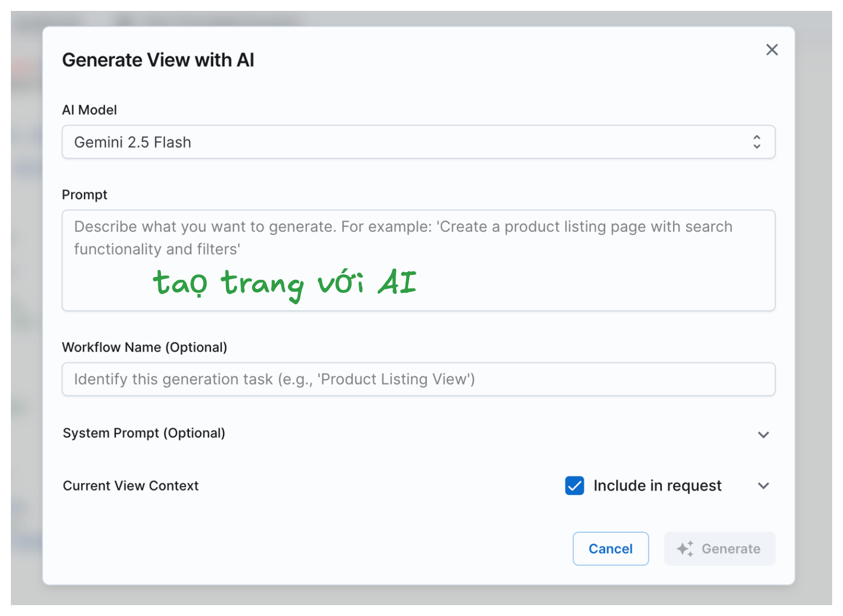
Task: Click the Generate View with AI title
Action: pos(158,60)
